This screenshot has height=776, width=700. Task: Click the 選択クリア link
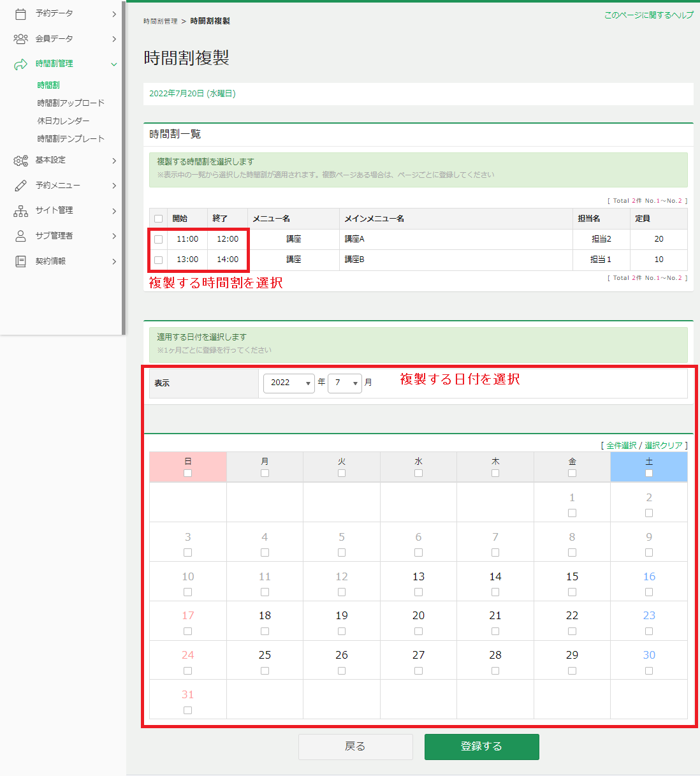click(x=664, y=445)
